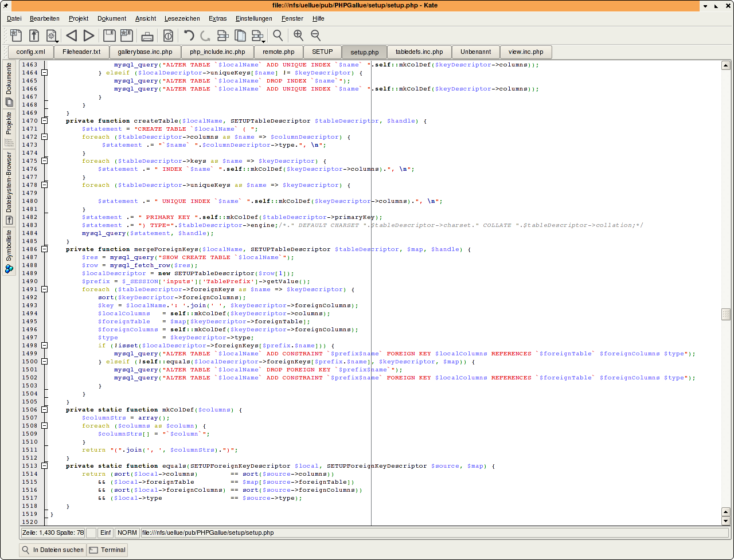Click the vertical scrollbar handle
Viewport: 734px width, 560px height.
[x=725, y=314]
